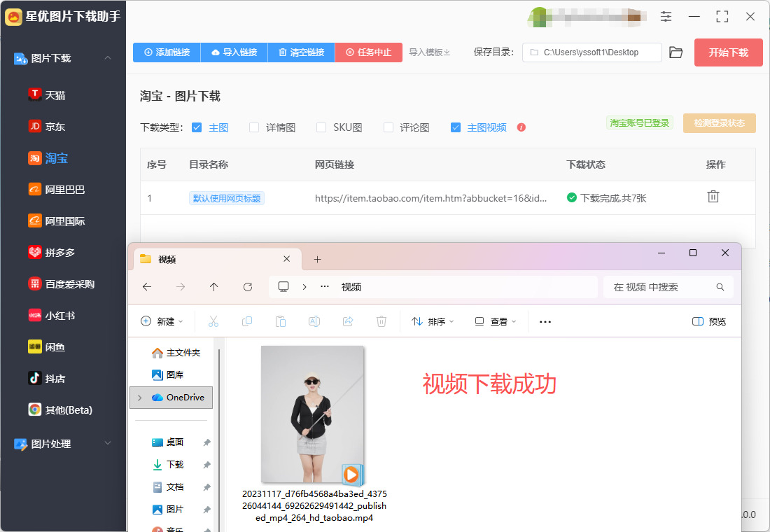
Task: Open 文档 in the Explorer navigation
Action: 167,486
